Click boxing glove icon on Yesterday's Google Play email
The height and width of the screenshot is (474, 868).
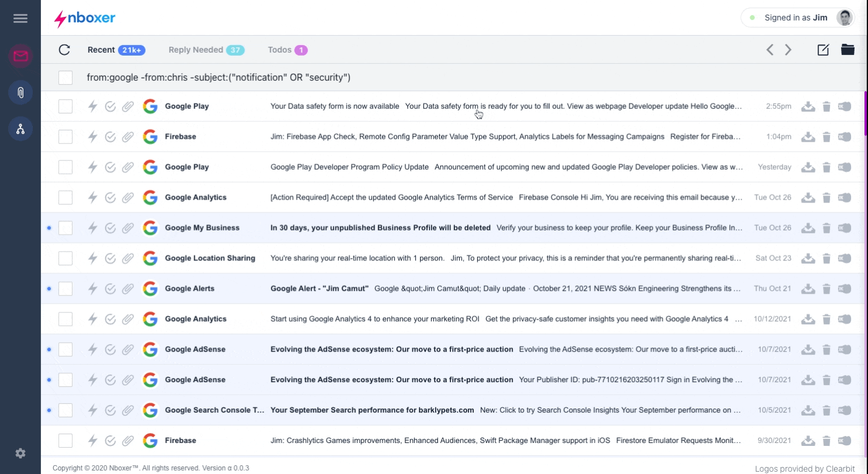(844, 167)
